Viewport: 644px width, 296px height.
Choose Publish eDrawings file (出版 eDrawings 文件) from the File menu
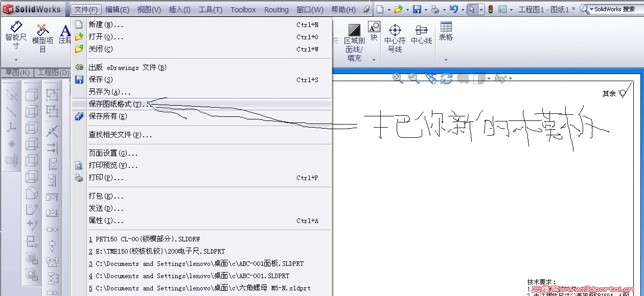tap(201, 67)
